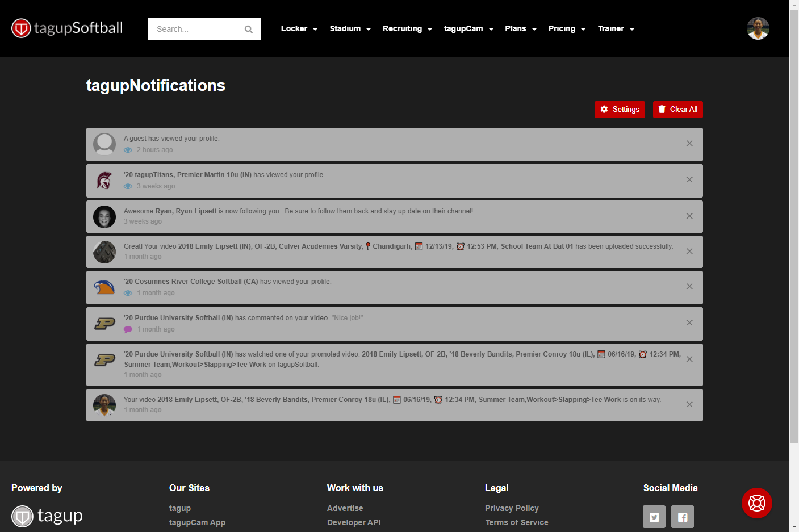Click the Settings button
The width and height of the screenshot is (799, 532).
620,110
